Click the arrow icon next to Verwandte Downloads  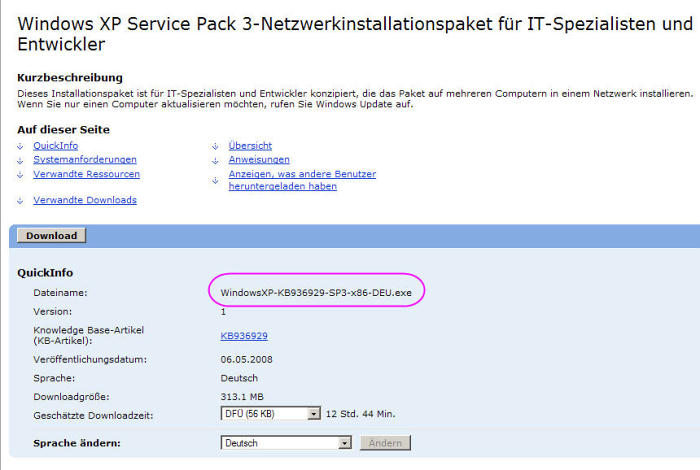(20, 201)
